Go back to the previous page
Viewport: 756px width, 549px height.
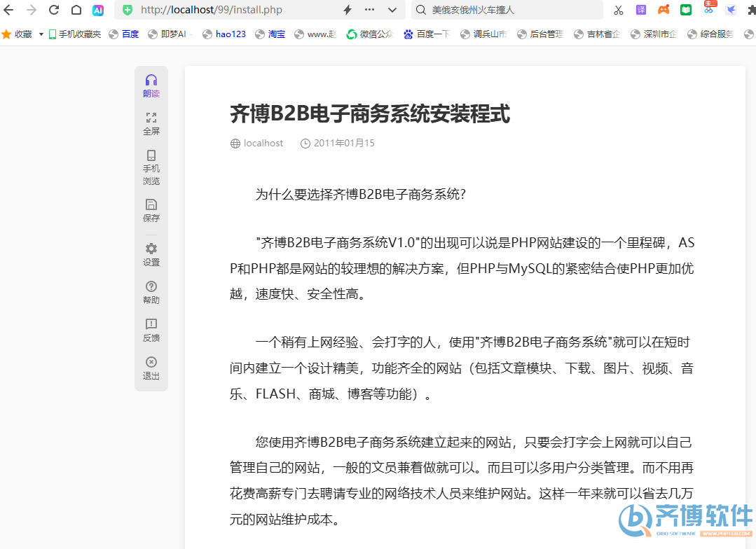[x=8, y=10]
